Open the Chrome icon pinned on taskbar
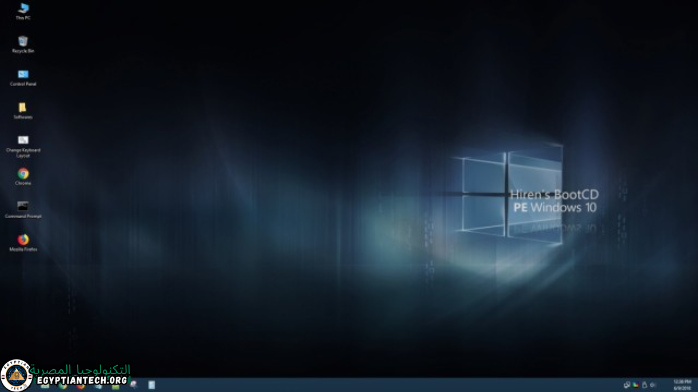The width and height of the screenshot is (698, 392). (63, 386)
